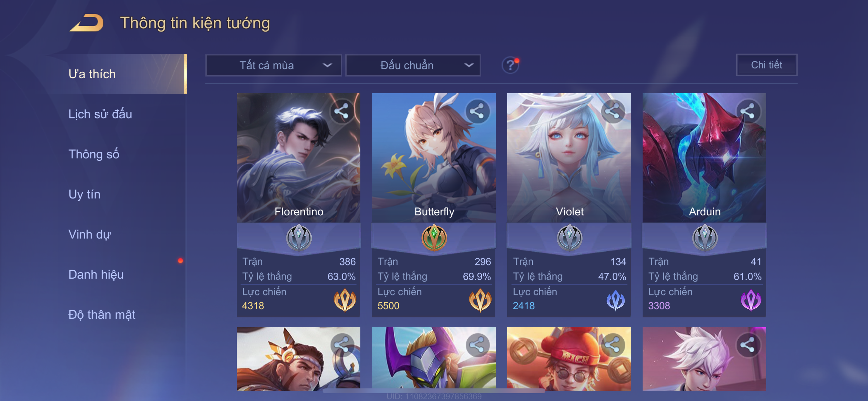Viewport: 868px width, 401px height.
Task: Share the Butterfly hero card
Action: pyautogui.click(x=477, y=111)
